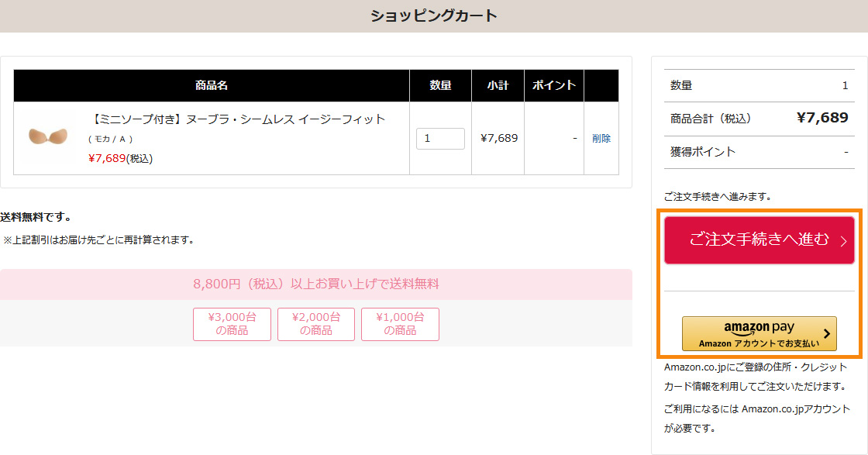Click the ポイント column header

coord(554,86)
